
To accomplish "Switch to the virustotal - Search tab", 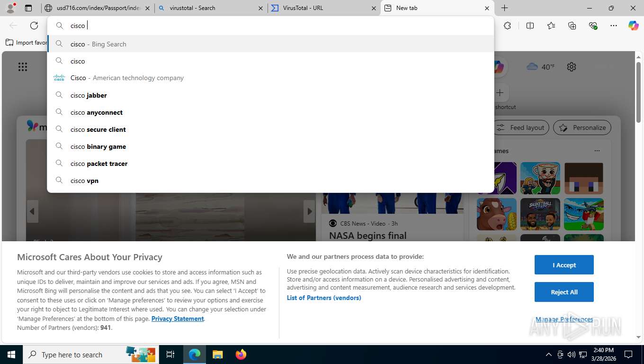I will [211, 8].
